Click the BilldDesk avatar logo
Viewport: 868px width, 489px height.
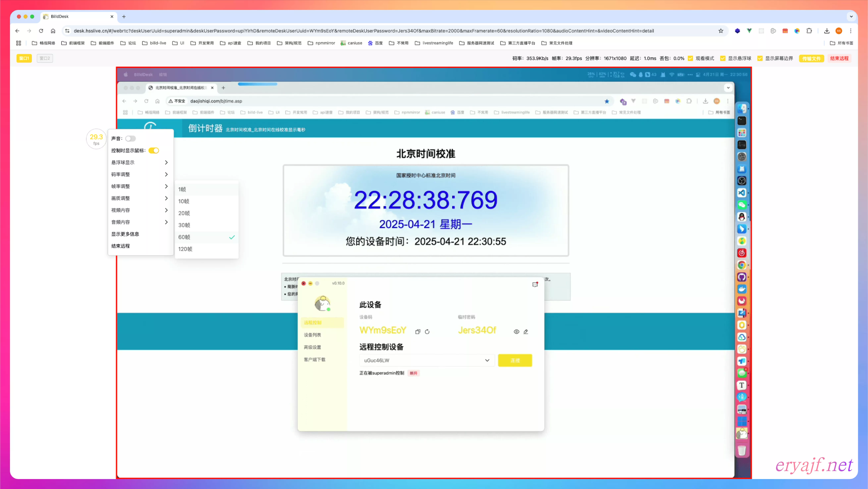point(323,303)
